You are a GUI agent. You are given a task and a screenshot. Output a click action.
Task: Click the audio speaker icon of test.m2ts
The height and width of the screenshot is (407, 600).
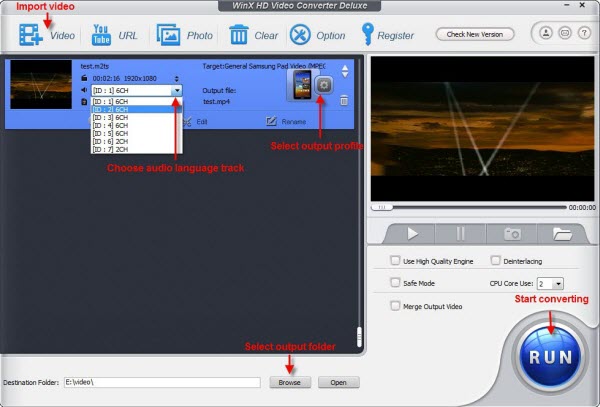tap(84, 90)
